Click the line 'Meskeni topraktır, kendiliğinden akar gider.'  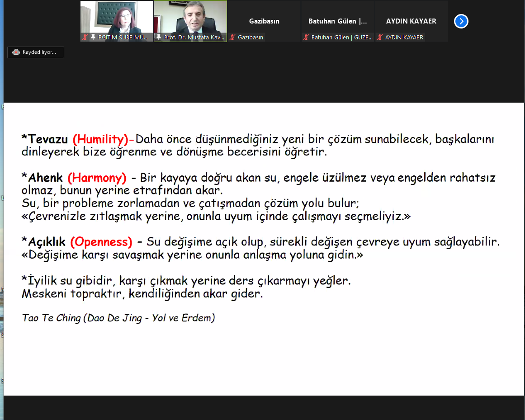(142, 293)
